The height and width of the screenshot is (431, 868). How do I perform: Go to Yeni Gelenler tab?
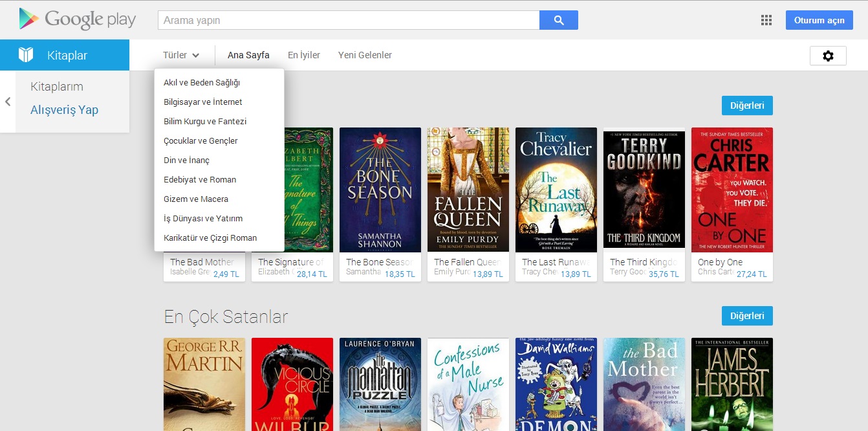click(365, 55)
